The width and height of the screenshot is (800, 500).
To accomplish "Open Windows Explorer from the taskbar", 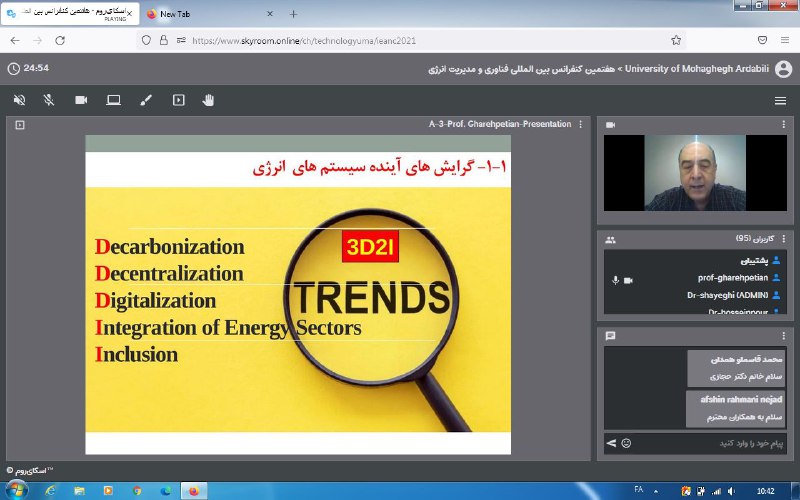I will [79, 491].
